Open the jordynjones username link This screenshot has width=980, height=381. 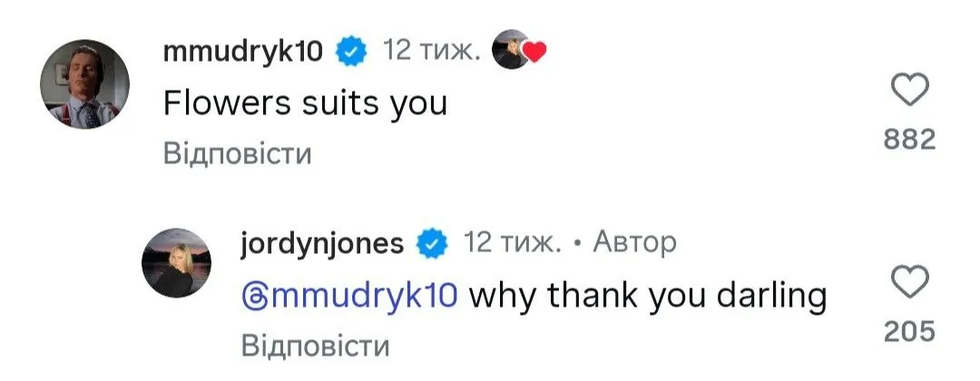(322, 244)
